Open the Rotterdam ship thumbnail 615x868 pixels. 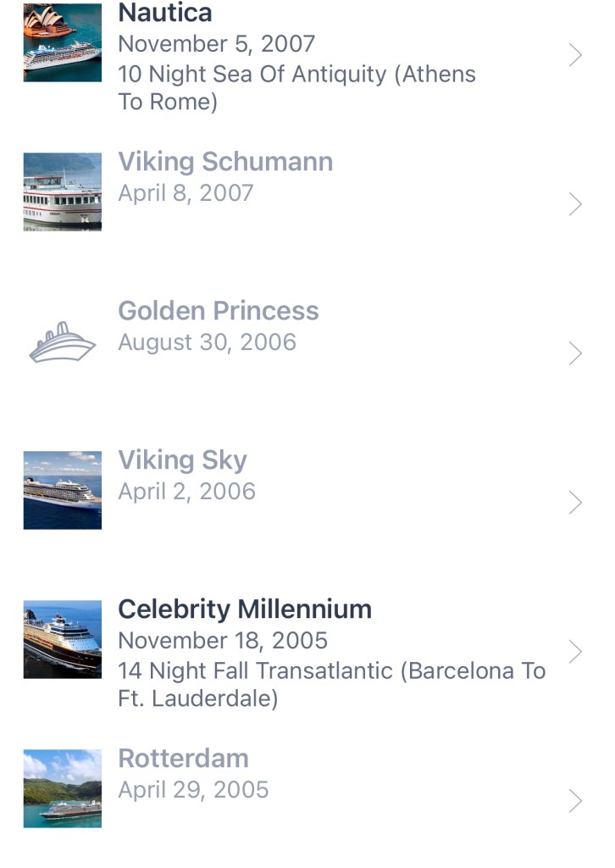[62, 788]
